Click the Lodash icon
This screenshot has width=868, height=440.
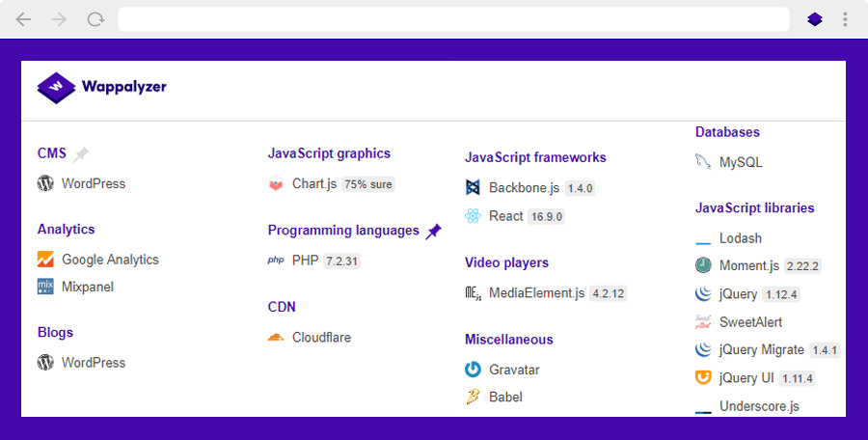pos(703,243)
